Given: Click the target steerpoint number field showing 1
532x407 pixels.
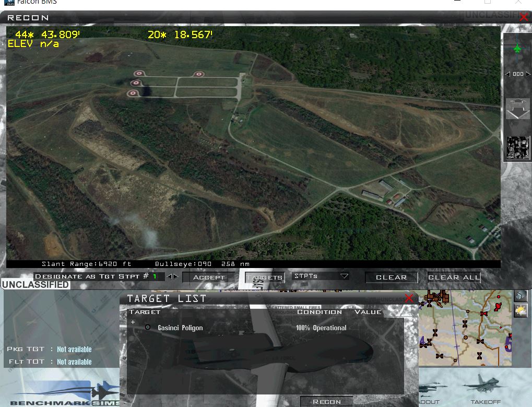Looking at the screenshot, I should (x=155, y=276).
